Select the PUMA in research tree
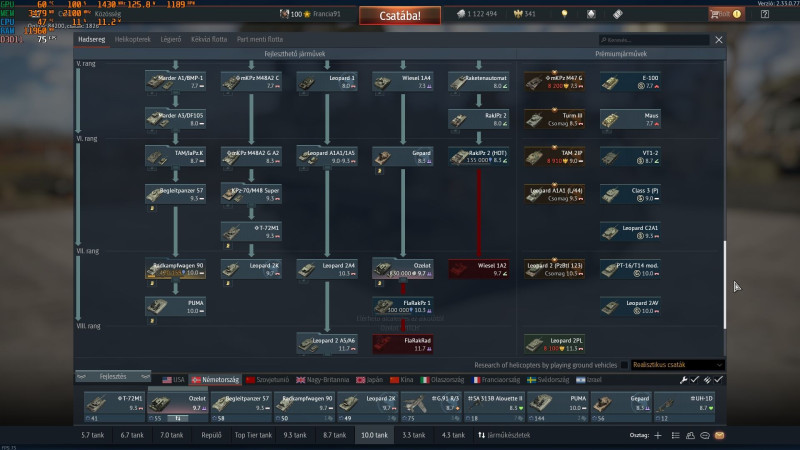This screenshot has height=450, width=800. (176, 306)
